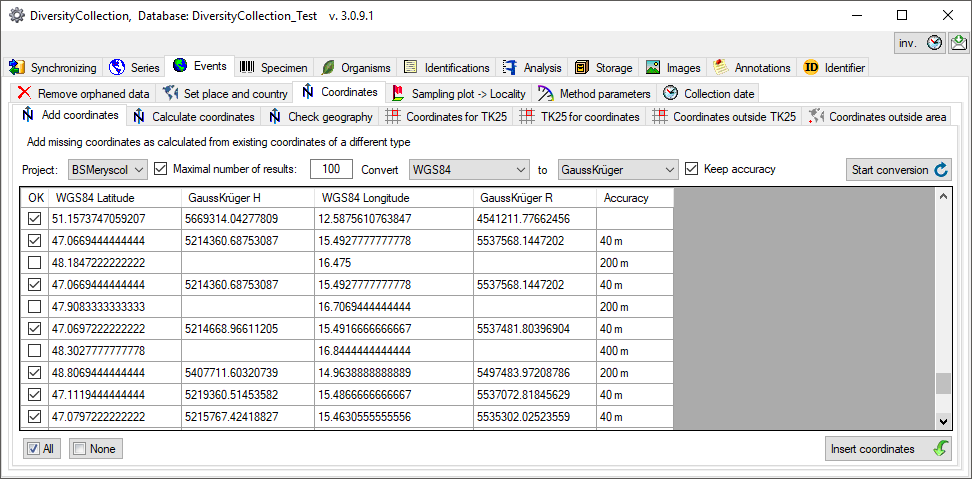972x479 pixels.
Task: Click the cell 4541211.77662456
Action: click(x=534, y=219)
